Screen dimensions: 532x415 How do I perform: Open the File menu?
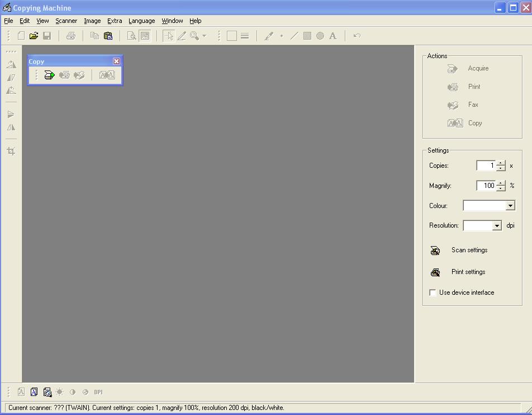pyautogui.click(x=8, y=21)
